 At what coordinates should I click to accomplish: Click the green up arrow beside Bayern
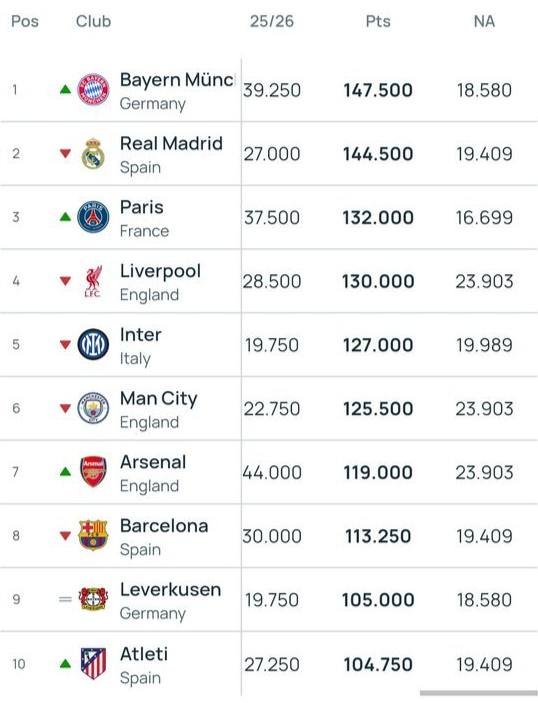point(65,90)
